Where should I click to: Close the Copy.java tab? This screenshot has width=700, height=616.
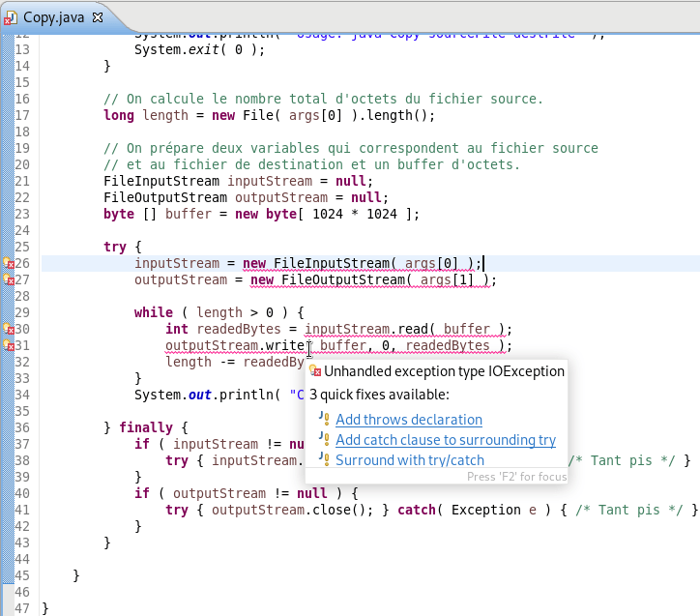point(98,17)
